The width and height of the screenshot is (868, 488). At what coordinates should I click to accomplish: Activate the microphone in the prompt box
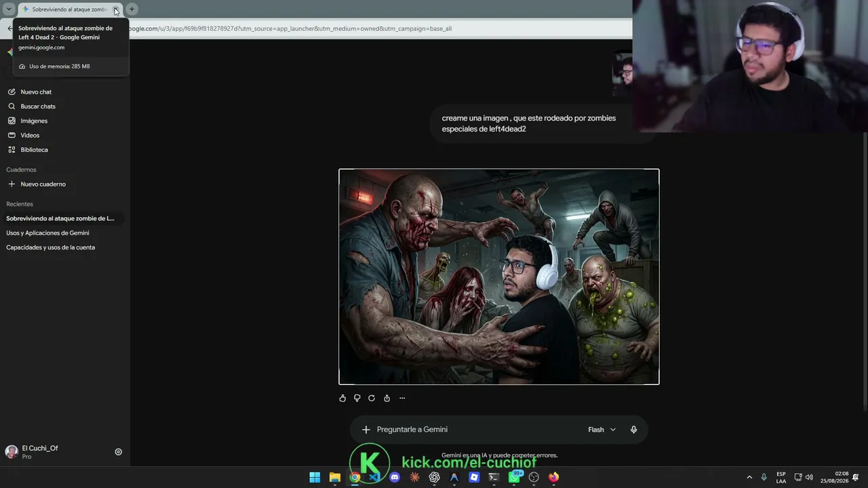coord(634,430)
